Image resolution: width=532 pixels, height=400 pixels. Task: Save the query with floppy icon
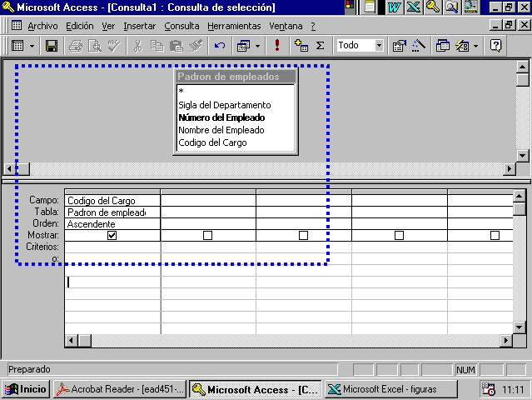point(52,46)
